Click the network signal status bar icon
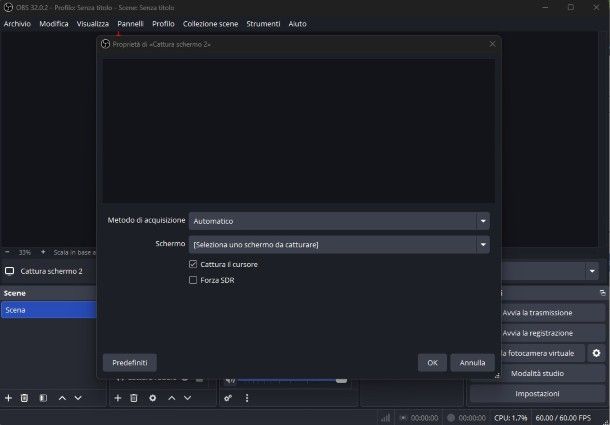 (386, 418)
